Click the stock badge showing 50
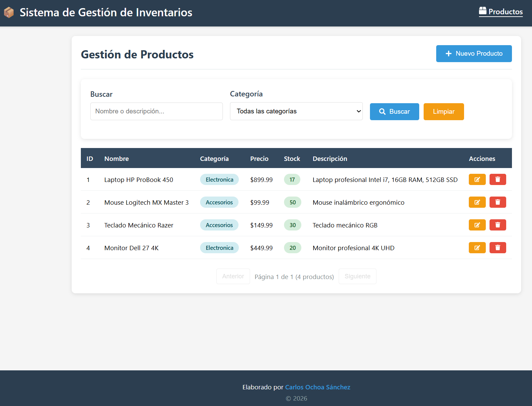Viewport: 532px width, 406px height. tap(292, 202)
